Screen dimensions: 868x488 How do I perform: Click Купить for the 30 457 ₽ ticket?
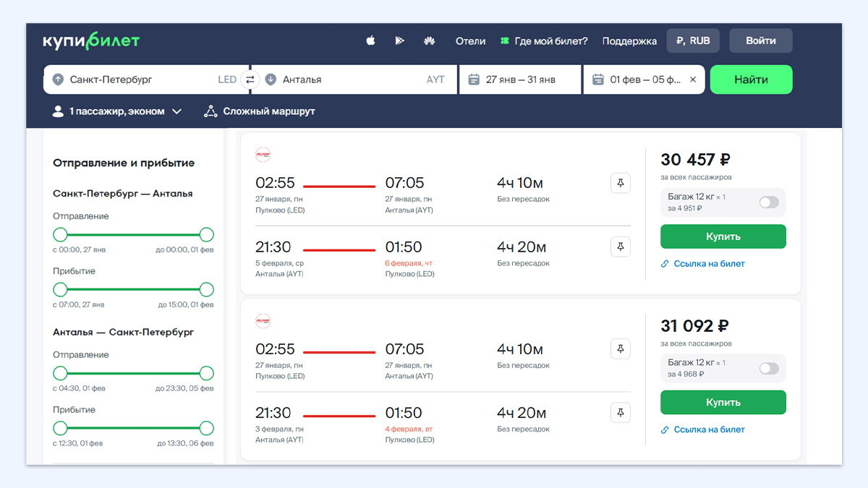(x=723, y=236)
